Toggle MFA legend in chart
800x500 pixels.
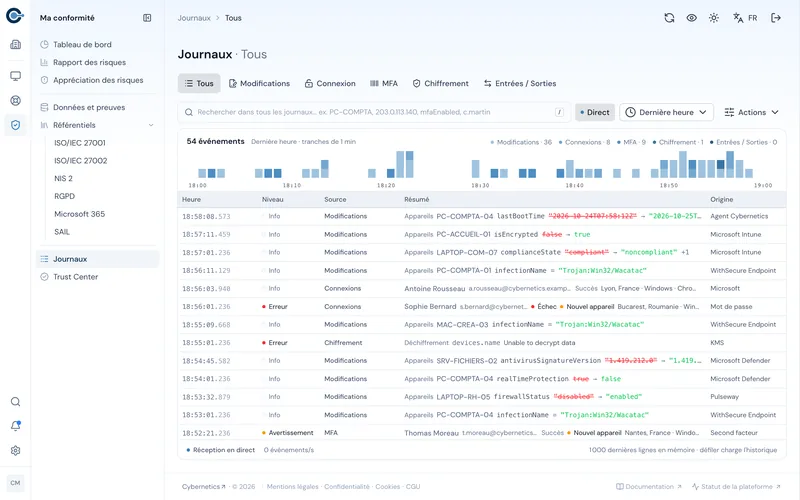[631, 142]
